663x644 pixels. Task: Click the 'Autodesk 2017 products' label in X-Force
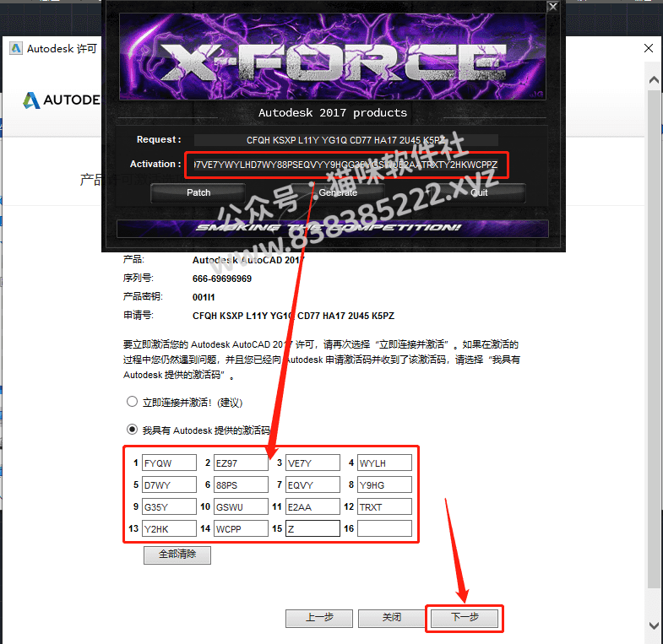(333, 113)
